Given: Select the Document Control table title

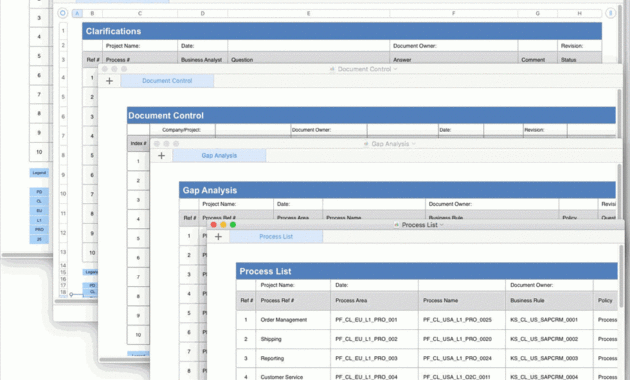Looking at the screenshot, I should 166,116.
